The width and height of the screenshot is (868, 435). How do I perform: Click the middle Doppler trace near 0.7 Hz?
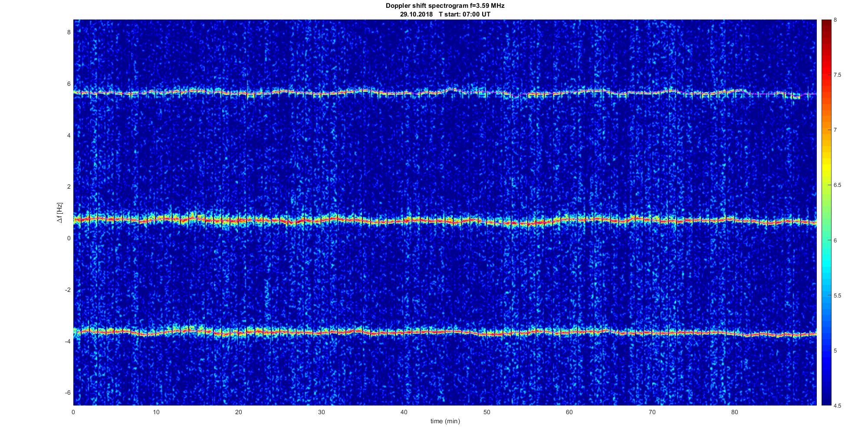tap(445, 221)
